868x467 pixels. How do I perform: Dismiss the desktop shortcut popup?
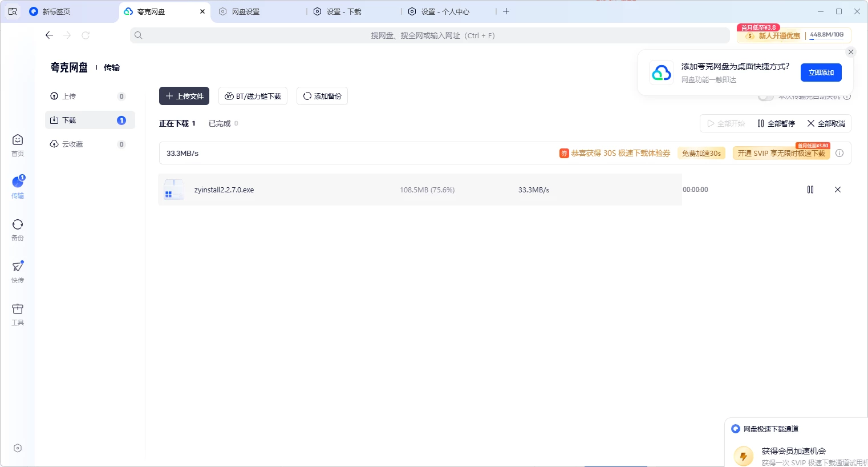pos(850,52)
